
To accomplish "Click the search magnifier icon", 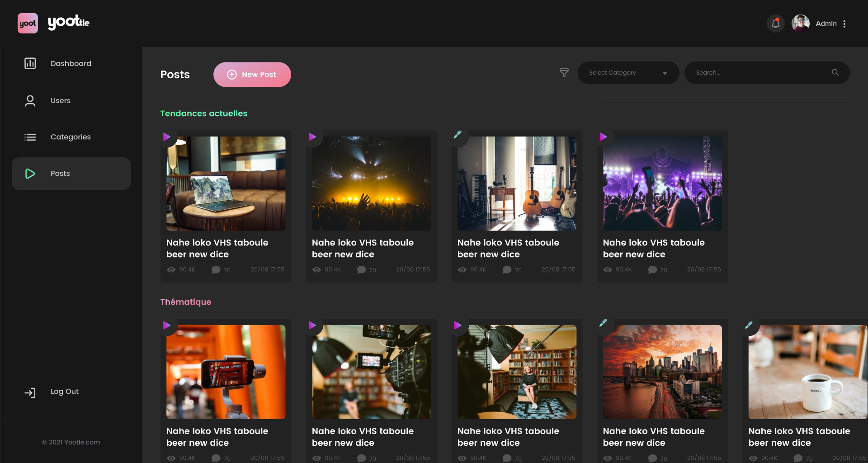I will pyautogui.click(x=835, y=73).
